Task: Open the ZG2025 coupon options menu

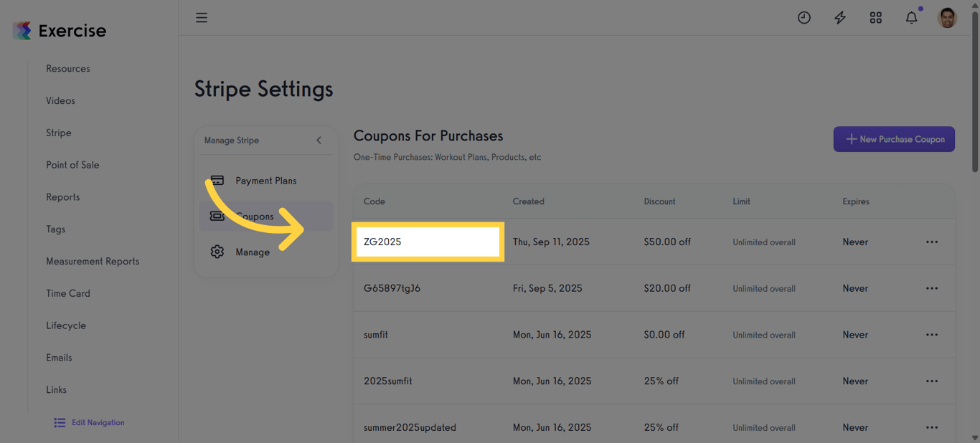Action: pos(931,242)
